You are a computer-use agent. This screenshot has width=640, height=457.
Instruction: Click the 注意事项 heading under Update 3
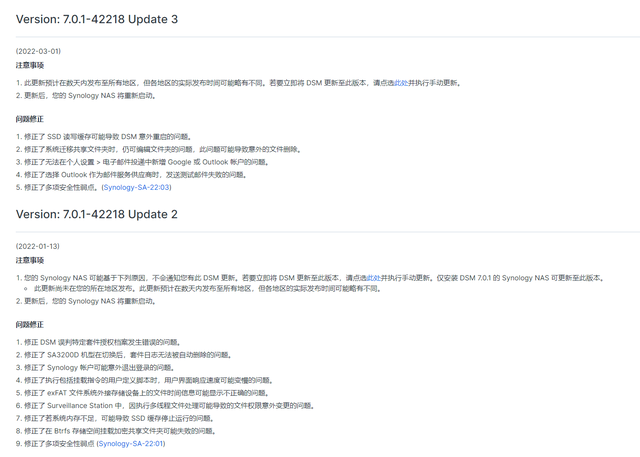click(30, 65)
